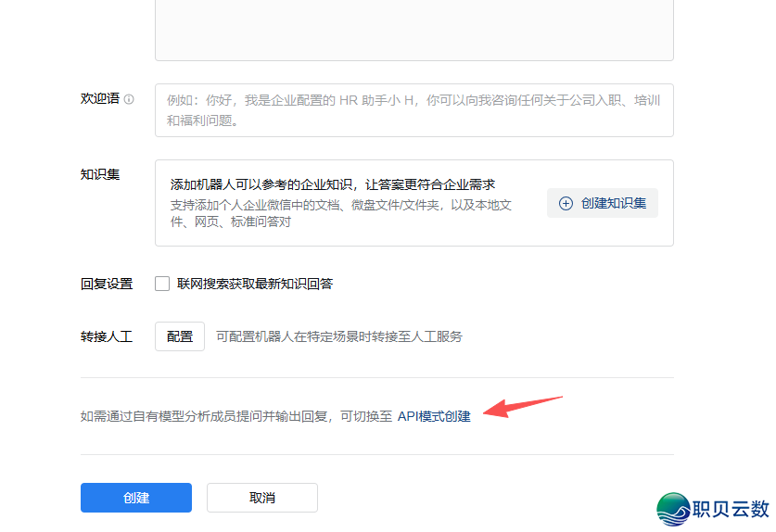Click the 知识集 field label

[x=100, y=174]
